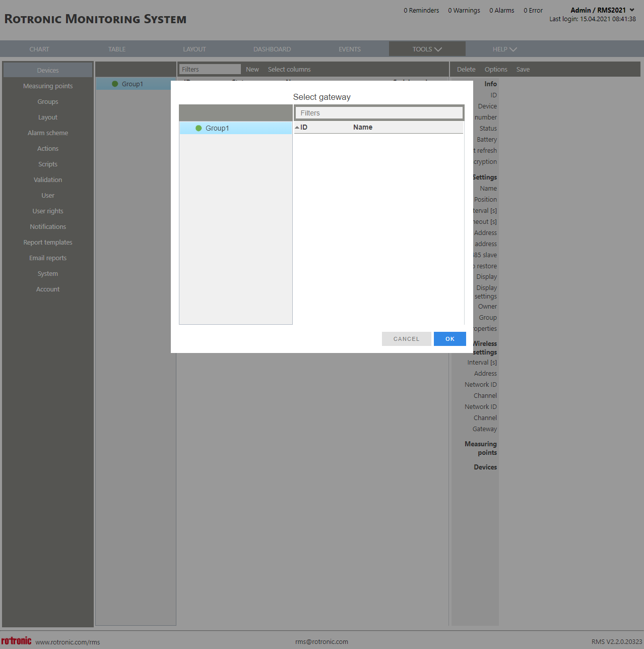Click Measuring points heading in details panel
This screenshot has height=649, width=644.
[x=481, y=448]
